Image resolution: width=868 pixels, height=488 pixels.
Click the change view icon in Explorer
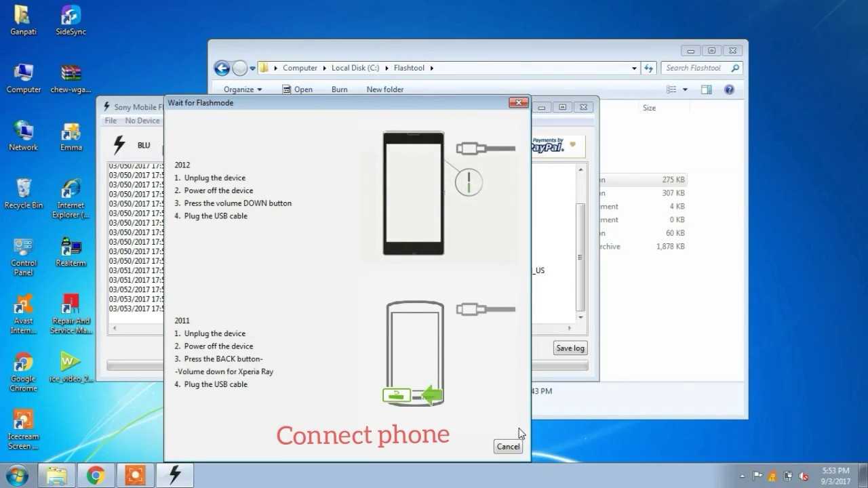[x=671, y=89]
